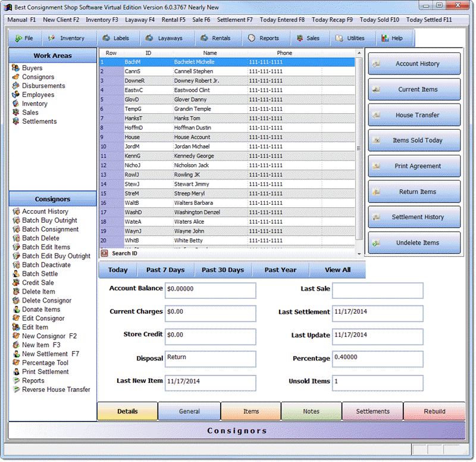This screenshot has width=476, height=462.
Task: Click the Search ID magnifier icon
Action: click(104, 253)
